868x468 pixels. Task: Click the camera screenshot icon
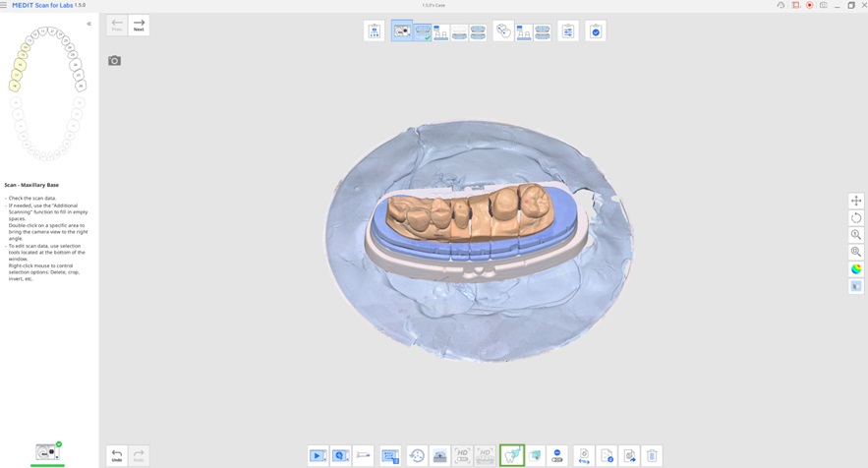pos(115,60)
